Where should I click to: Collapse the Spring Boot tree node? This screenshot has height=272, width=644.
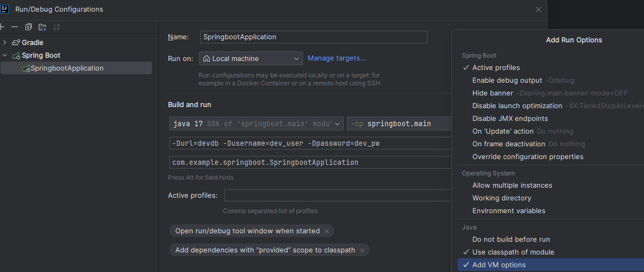[x=5, y=55]
